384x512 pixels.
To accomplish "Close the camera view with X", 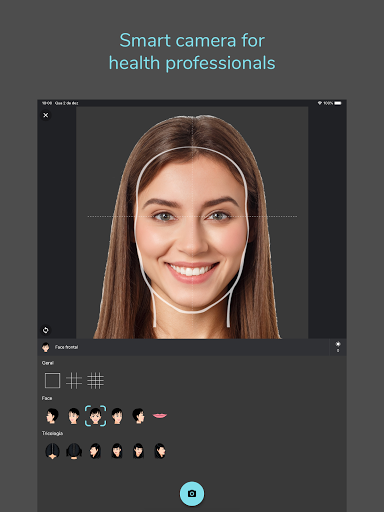I will pyautogui.click(x=46, y=115).
